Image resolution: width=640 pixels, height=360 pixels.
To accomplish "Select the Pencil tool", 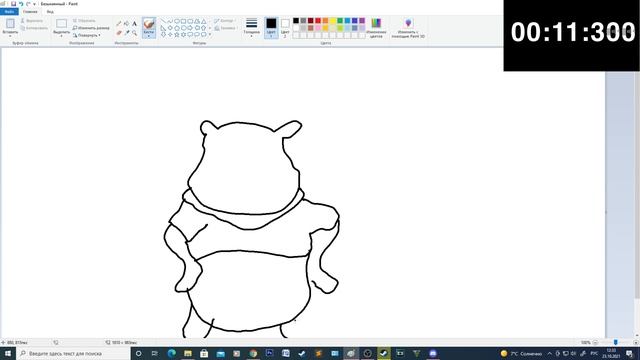I will pyautogui.click(x=119, y=24).
